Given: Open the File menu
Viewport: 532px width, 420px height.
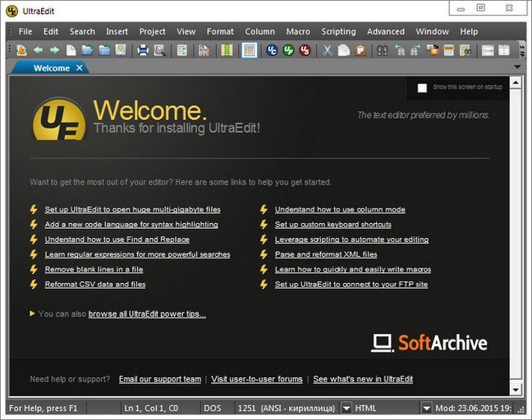Looking at the screenshot, I should 25,31.
